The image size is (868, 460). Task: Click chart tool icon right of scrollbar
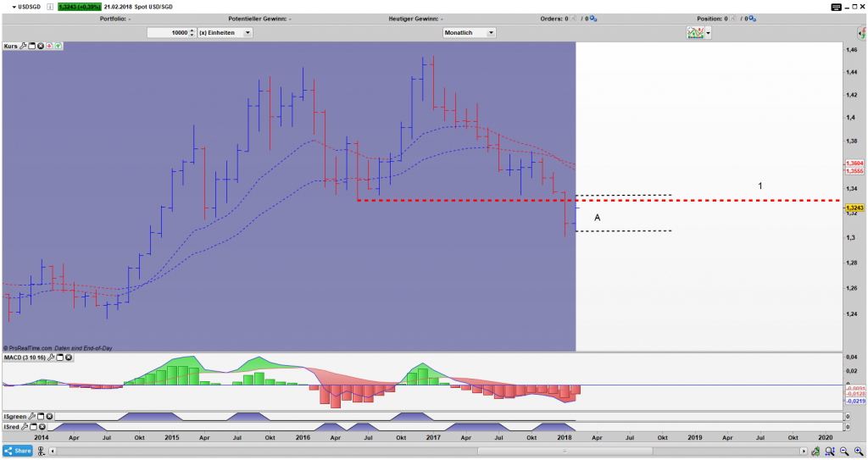coord(815,452)
